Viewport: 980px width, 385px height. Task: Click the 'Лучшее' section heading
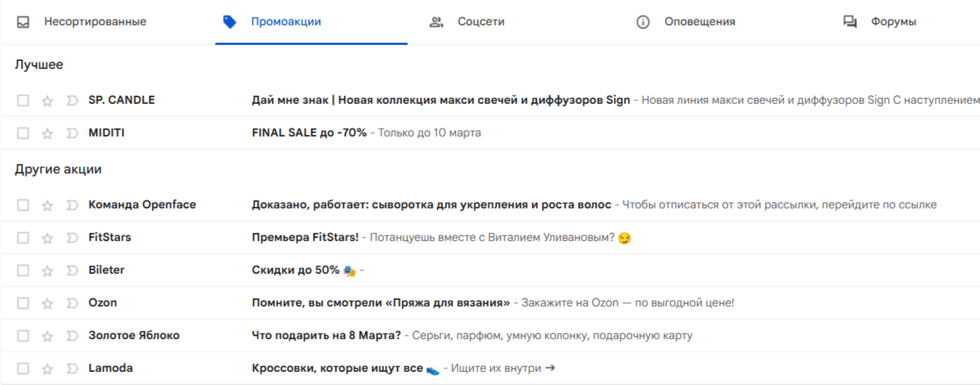(39, 65)
